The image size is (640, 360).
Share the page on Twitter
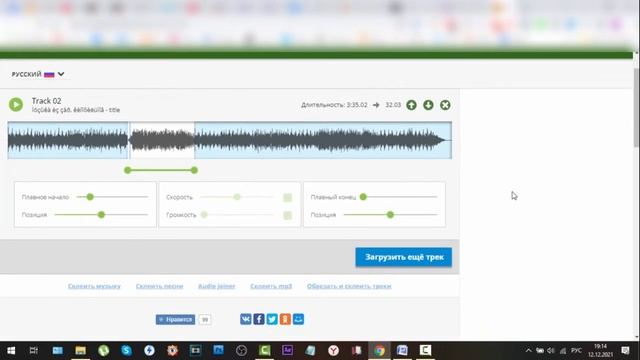pos(272,319)
